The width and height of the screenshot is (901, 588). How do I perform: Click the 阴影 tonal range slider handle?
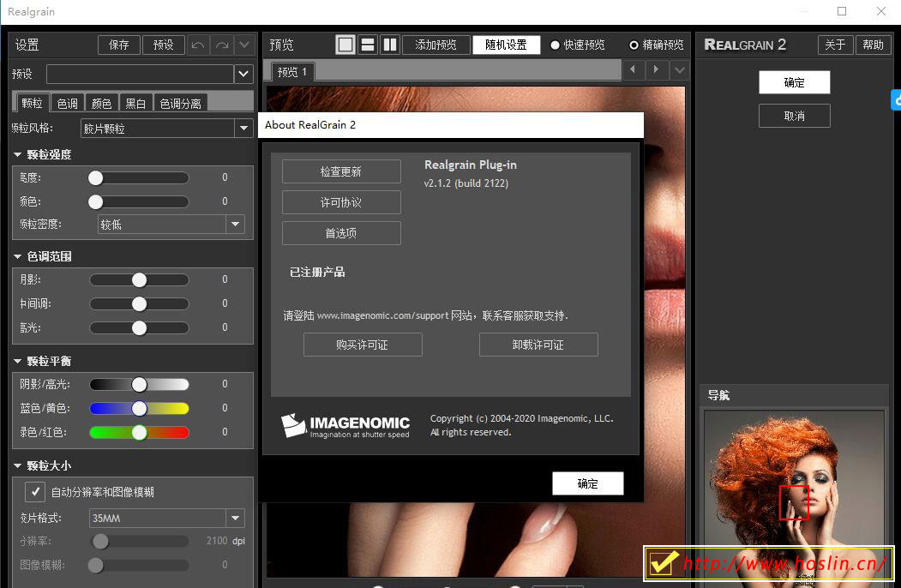tap(139, 280)
